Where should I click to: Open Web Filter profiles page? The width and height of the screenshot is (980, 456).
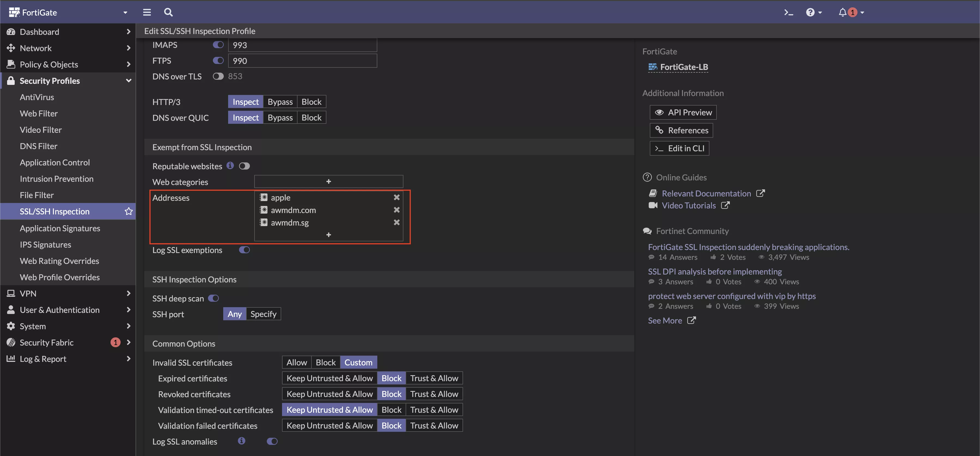[39, 113]
